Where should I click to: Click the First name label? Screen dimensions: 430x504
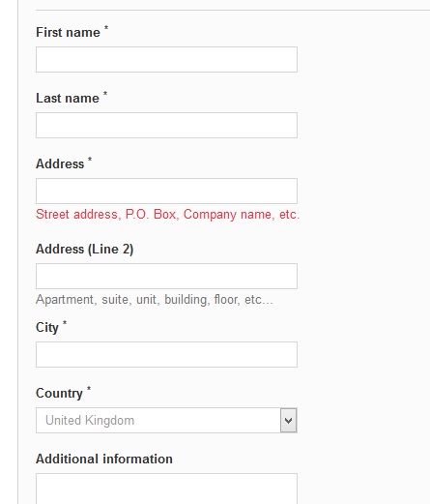coord(68,32)
